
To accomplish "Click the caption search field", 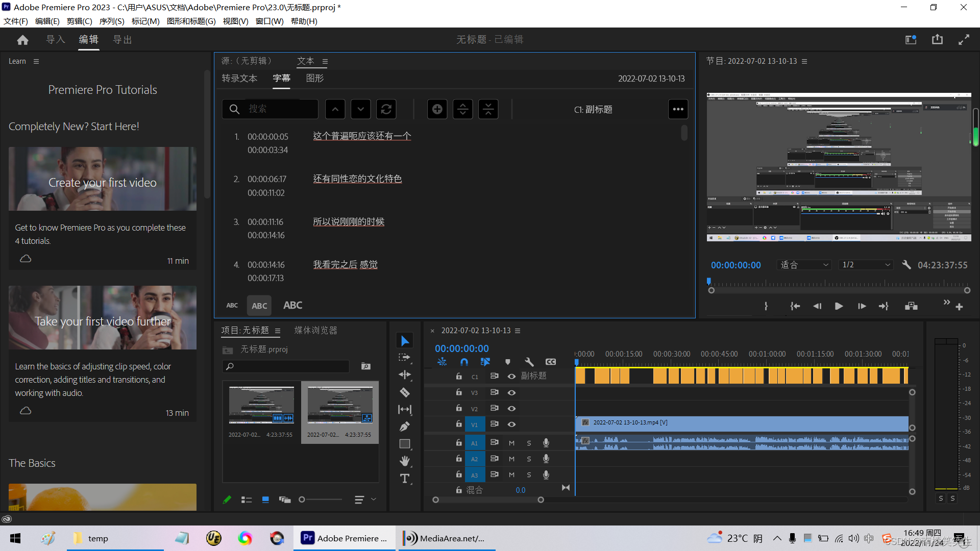I will point(270,109).
